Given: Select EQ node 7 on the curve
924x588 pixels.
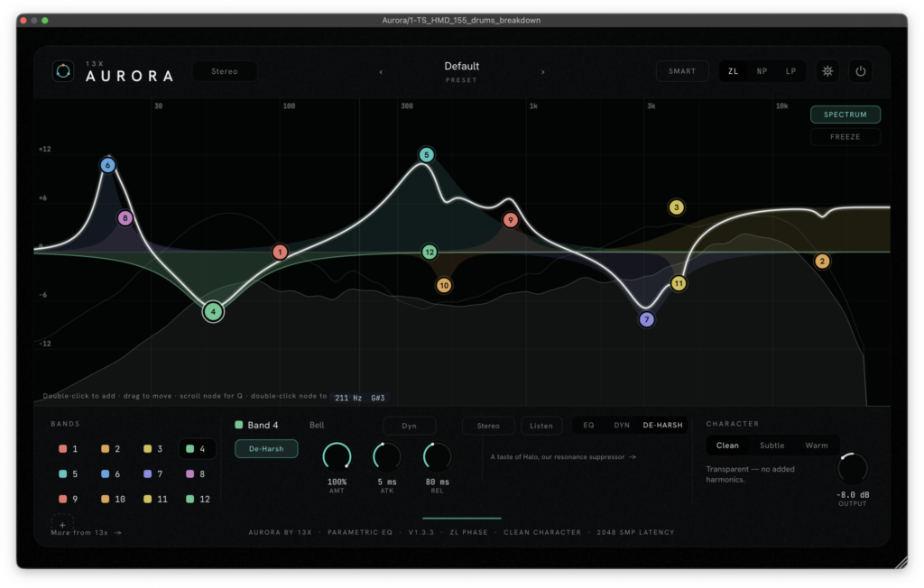Looking at the screenshot, I should 646,319.
